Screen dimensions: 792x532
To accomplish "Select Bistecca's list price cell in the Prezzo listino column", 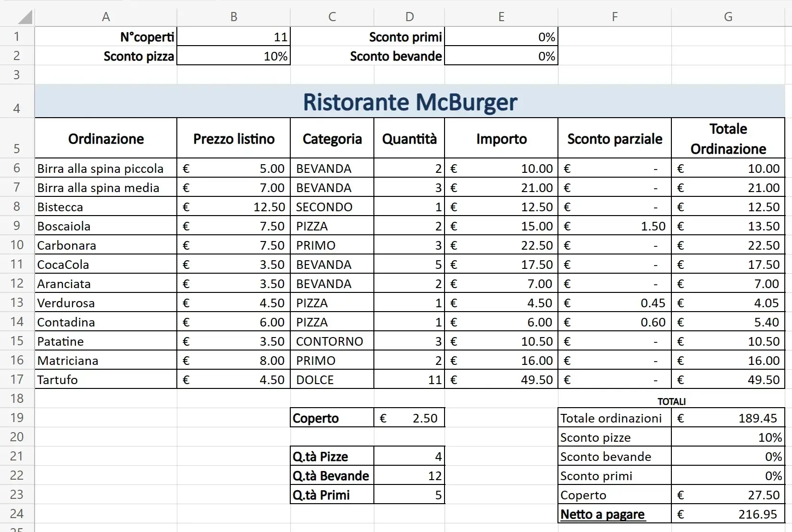I will [x=234, y=206].
